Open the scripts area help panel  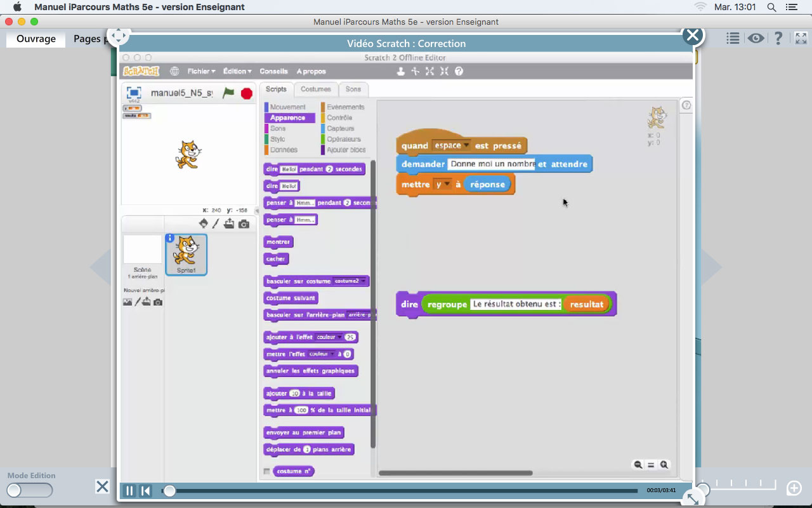[x=686, y=105]
